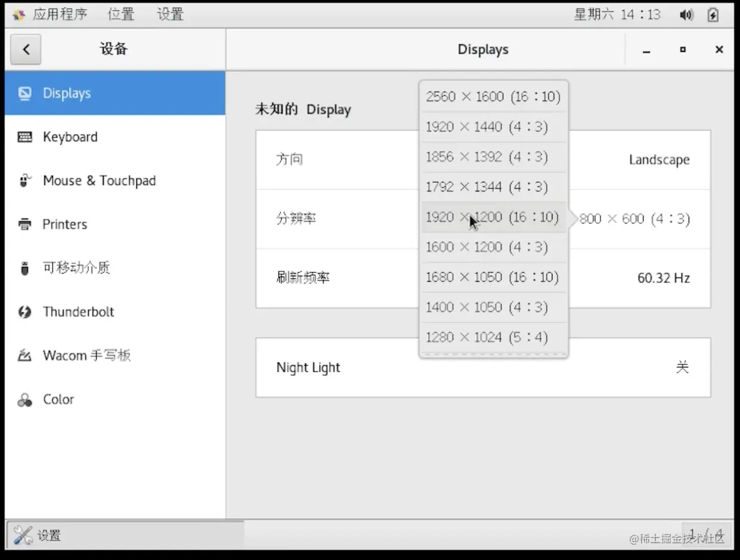Screen dimensions: 740x560
Task: Click the 方向 orientation label
Action: click(x=290, y=159)
